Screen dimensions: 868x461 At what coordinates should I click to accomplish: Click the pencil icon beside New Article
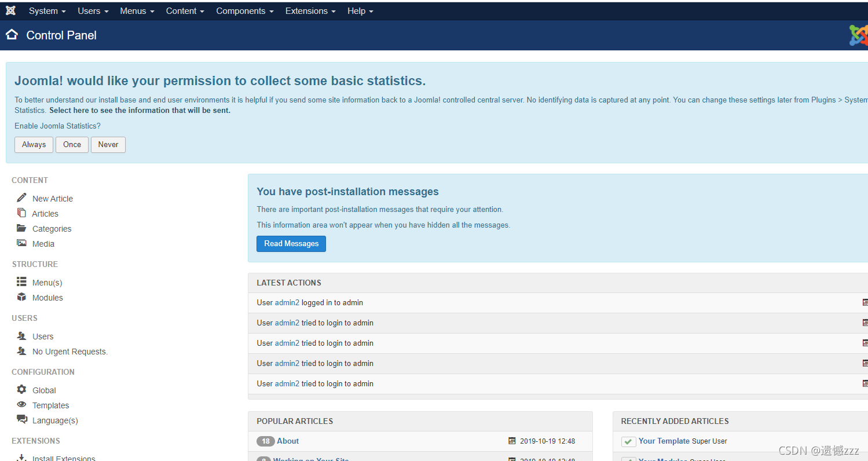(x=21, y=197)
